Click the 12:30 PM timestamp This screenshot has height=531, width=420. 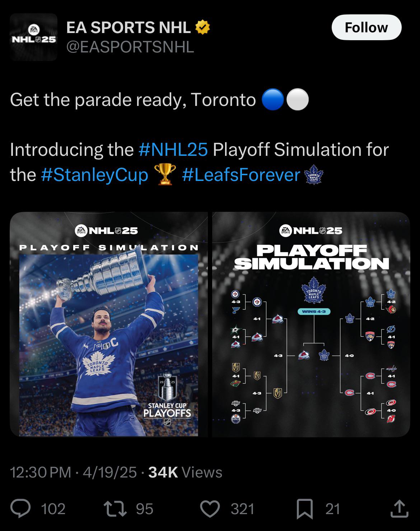[41, 472]
